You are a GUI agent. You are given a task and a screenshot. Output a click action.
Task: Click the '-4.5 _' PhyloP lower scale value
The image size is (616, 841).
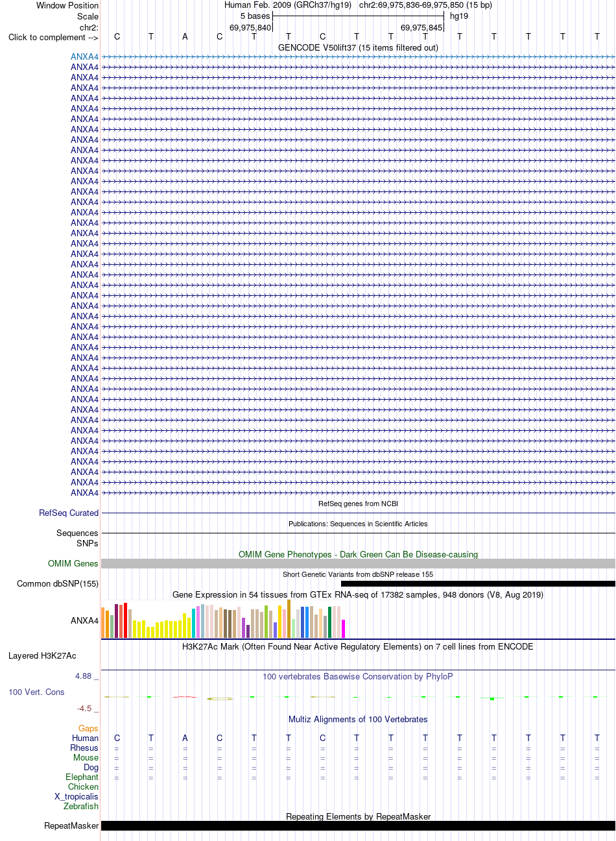tap(88, 708)
